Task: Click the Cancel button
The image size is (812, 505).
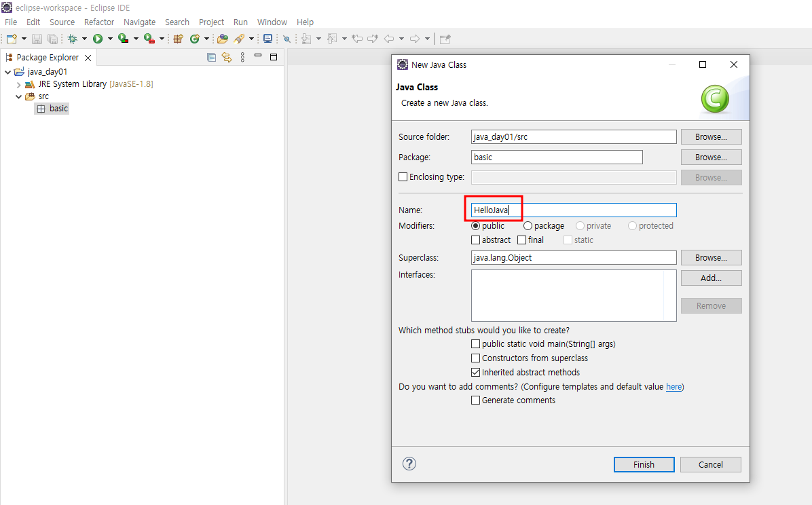Action: [710, 464]
